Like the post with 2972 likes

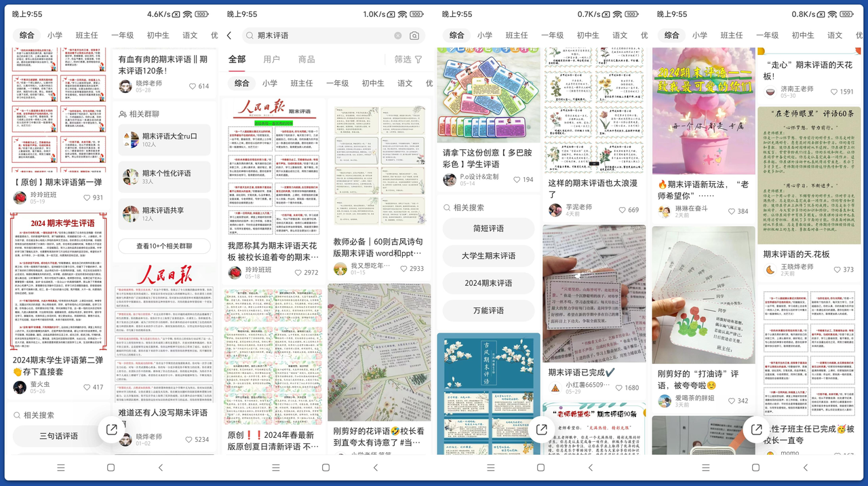pyautogui.click(x=298, y=272)
